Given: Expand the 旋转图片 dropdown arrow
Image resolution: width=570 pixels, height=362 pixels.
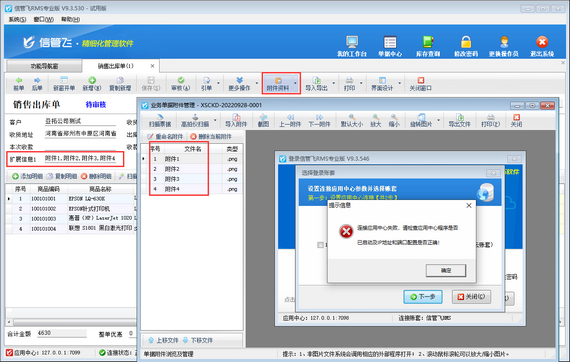Looking at the screenshot, I should [438, 120].
